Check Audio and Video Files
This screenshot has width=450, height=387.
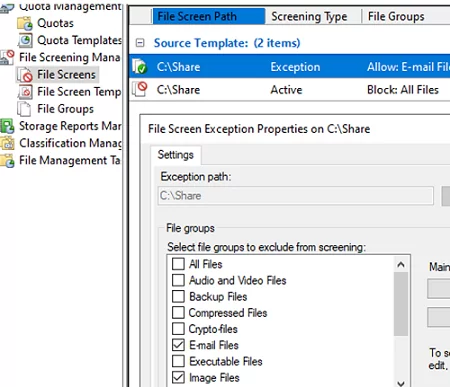[x=178, y=280]
